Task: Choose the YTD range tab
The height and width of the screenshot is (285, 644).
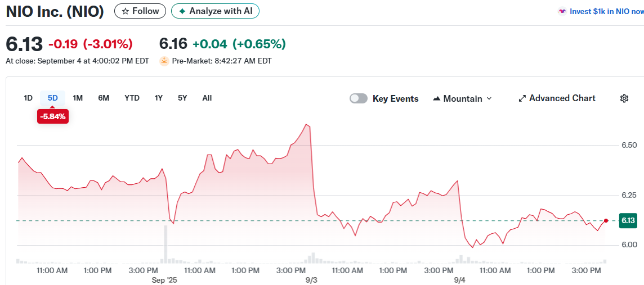Action: click(132, 98)
